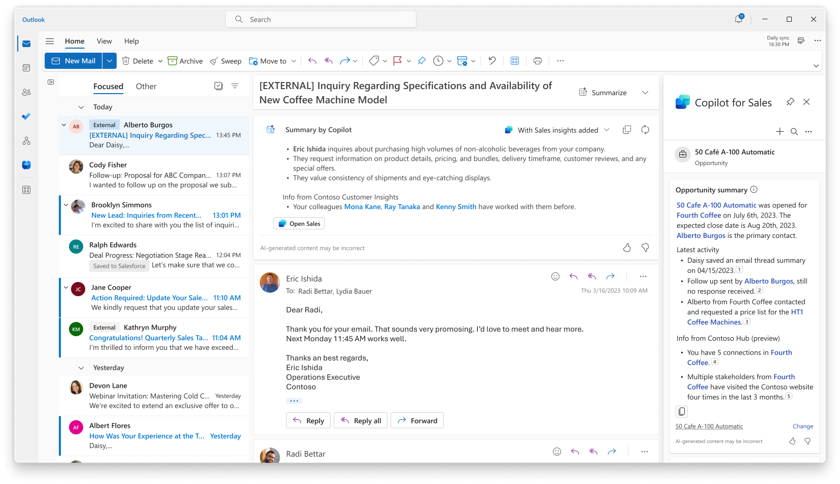
Task: Open the More apps grid icon
Action: 26,190
